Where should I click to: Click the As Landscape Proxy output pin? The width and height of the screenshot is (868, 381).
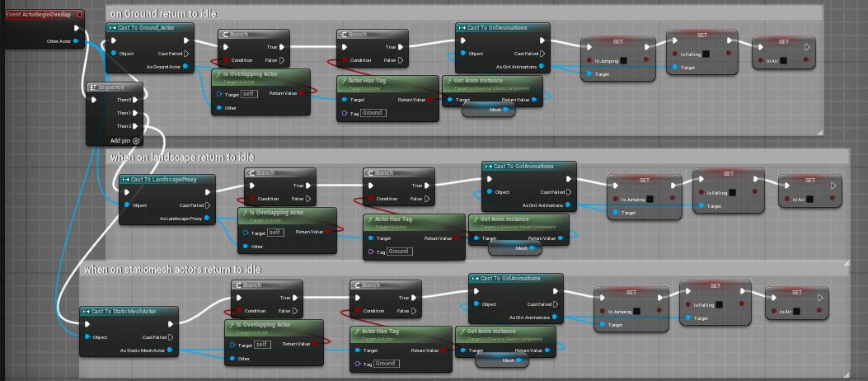(x=207, y=219)
